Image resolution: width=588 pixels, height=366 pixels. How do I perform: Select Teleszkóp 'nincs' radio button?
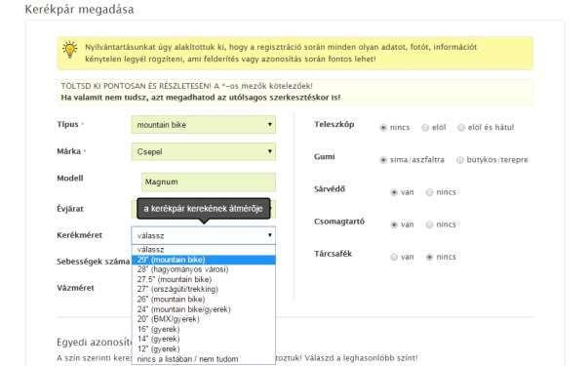tap(383, 128)
